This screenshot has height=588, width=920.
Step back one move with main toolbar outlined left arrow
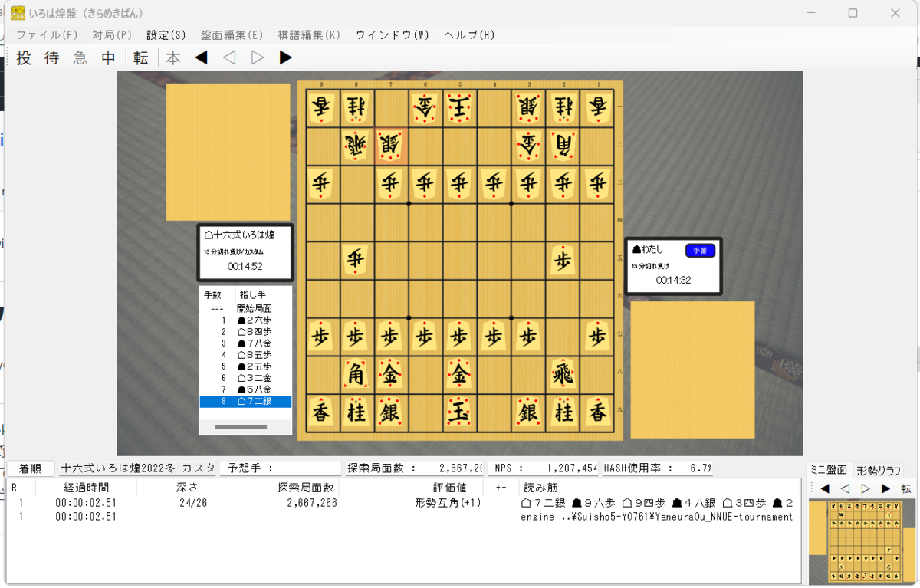coord(229,57)
